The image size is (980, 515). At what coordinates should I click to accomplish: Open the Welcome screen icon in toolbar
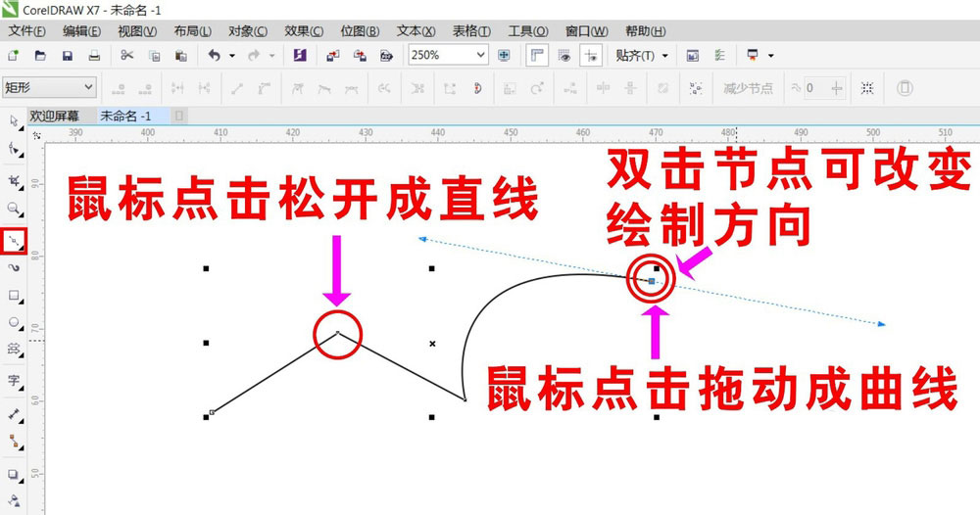[x=693, y=56]
